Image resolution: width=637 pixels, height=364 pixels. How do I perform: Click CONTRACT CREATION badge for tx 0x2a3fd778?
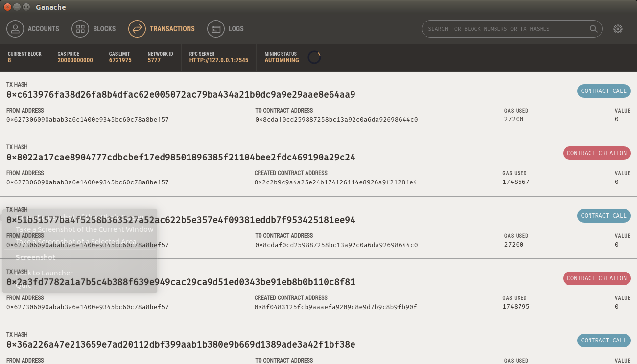pos(597,278)
